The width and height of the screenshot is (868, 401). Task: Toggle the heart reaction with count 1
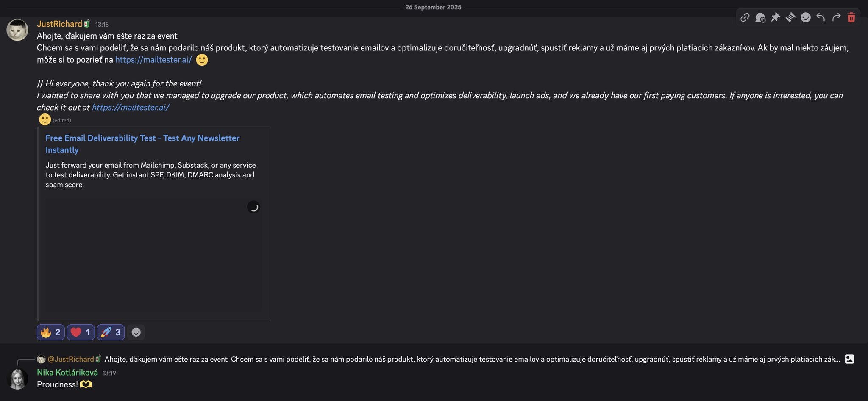click(81, 332)
